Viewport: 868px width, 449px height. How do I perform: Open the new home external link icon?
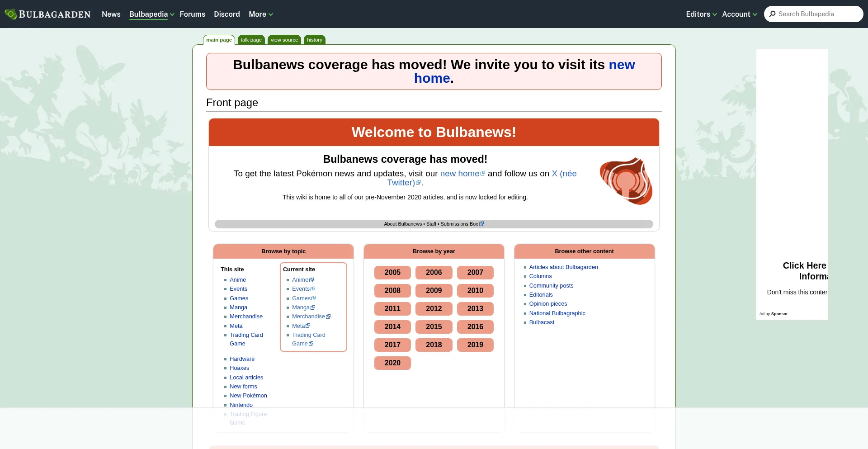pos(483,173)
